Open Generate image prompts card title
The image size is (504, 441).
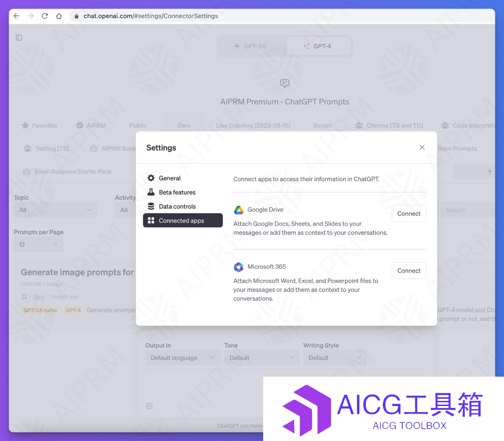(77, 272)
